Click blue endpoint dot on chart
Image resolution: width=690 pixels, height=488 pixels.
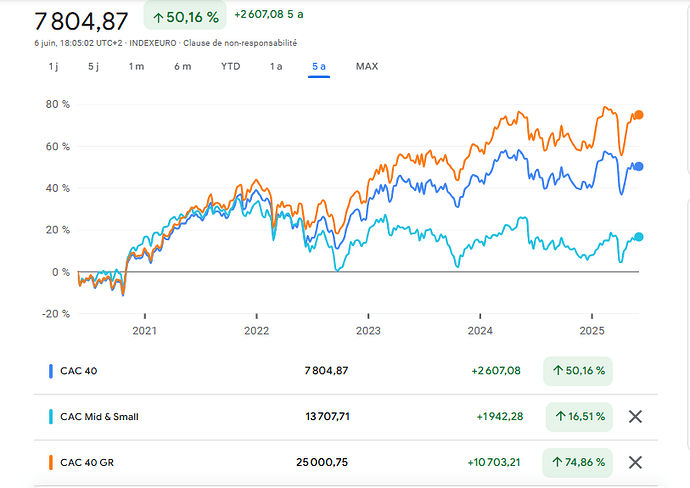click(639, 166)
